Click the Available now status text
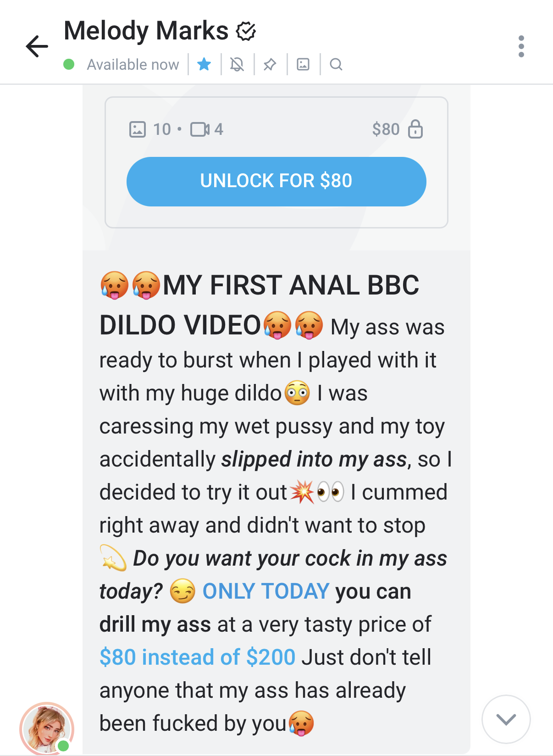The image size is (553, 756). [x=133, y=65]
